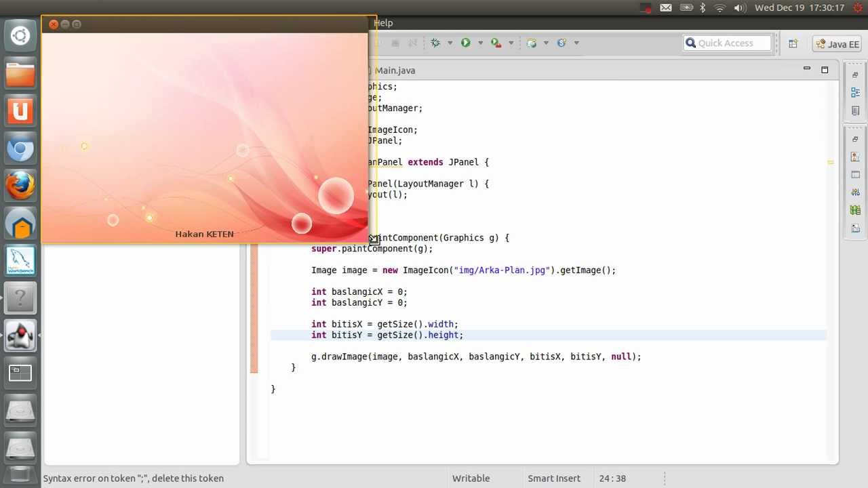
Task: Open the Wi-Fi network indicator
Action: point(720,8)
